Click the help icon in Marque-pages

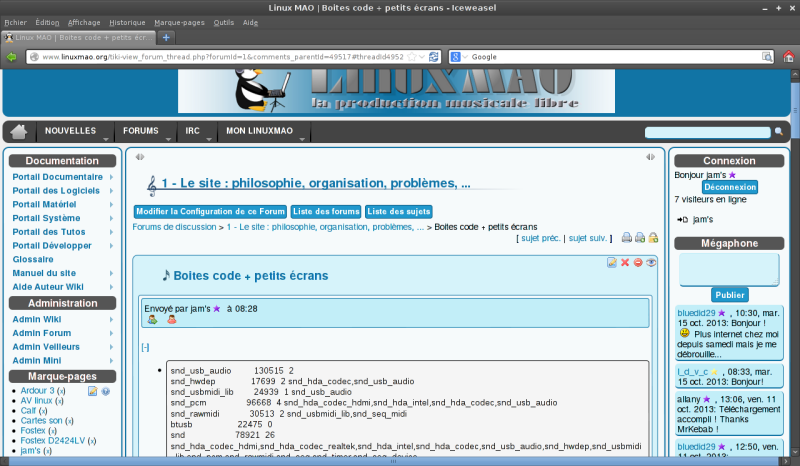pos(106,391)
